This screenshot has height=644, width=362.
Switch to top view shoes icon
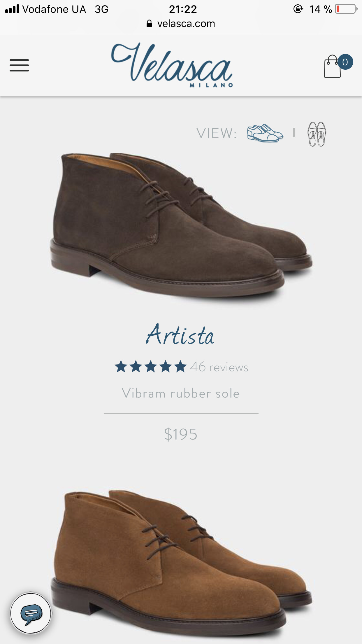coord(317,134)
